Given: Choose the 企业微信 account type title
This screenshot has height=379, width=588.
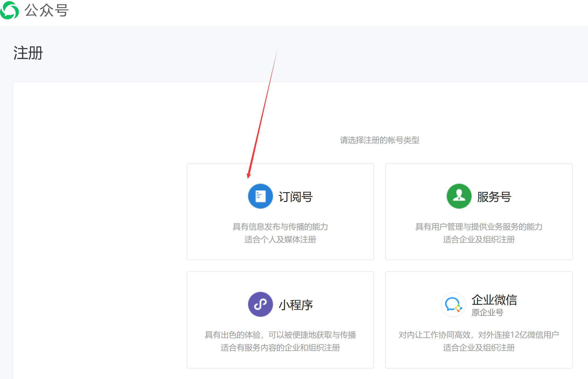Looking at the screenshot, I should coord(494,300).
